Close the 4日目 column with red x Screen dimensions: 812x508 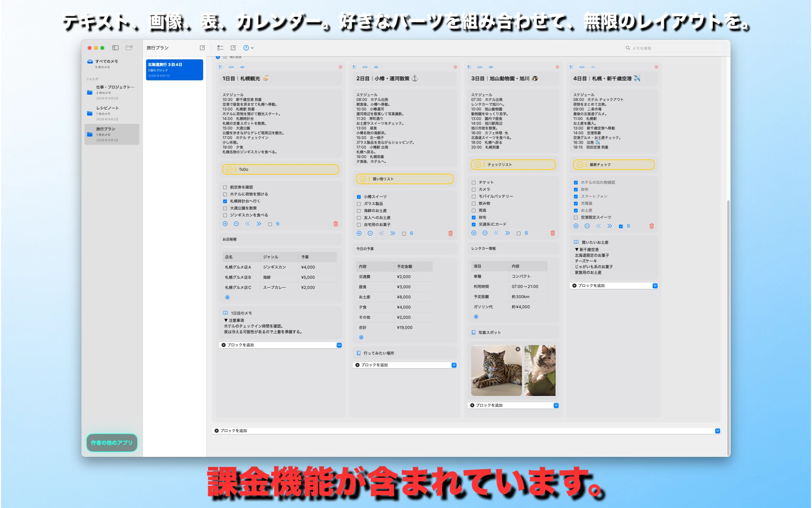coord(656,67)
